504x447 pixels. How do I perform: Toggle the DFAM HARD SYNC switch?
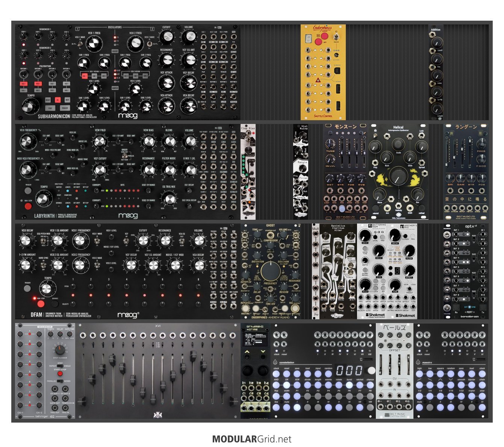tap(44, 264)
